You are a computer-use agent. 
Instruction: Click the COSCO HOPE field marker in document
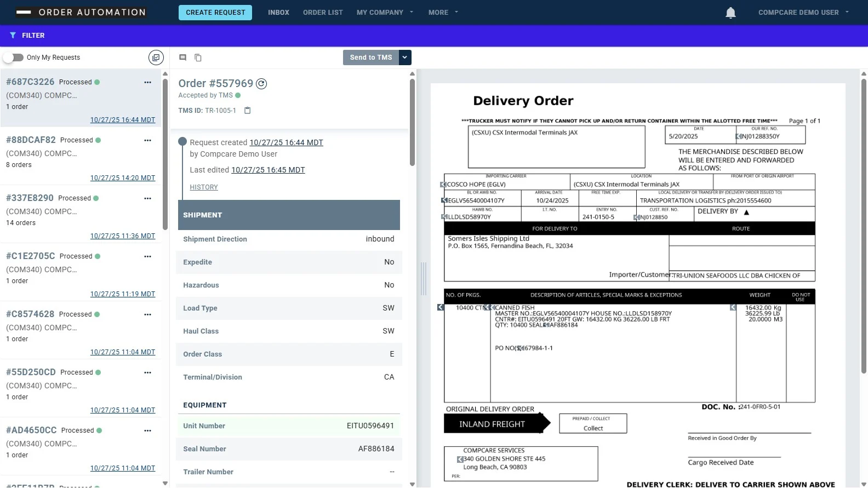pos(443,185)
